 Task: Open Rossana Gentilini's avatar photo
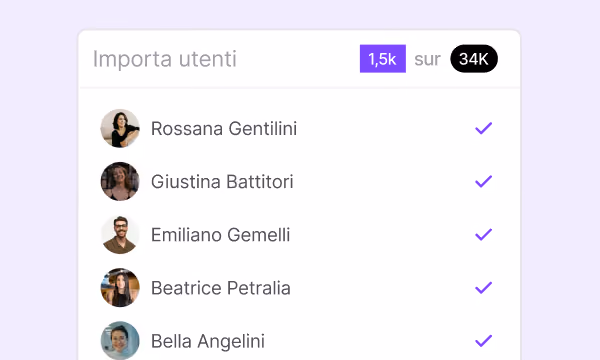point(120,128)
